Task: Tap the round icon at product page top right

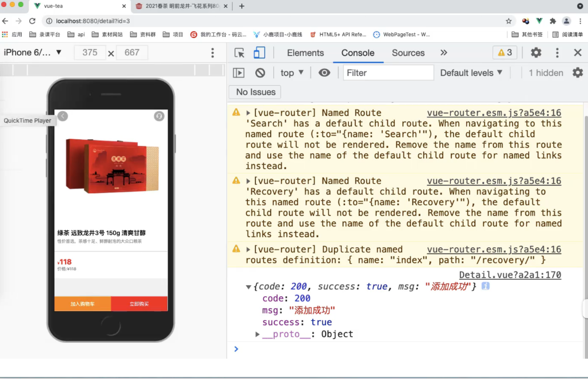Action: pyautogui.click(x=159, y=116)
